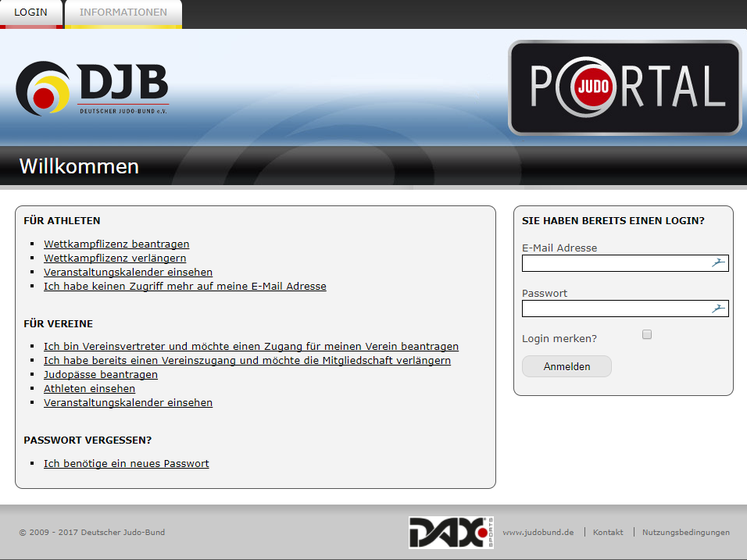Click autofill icon in Passwort field
Image resolution: width=747 pixels, height=560 pixels.
(718, 309)
